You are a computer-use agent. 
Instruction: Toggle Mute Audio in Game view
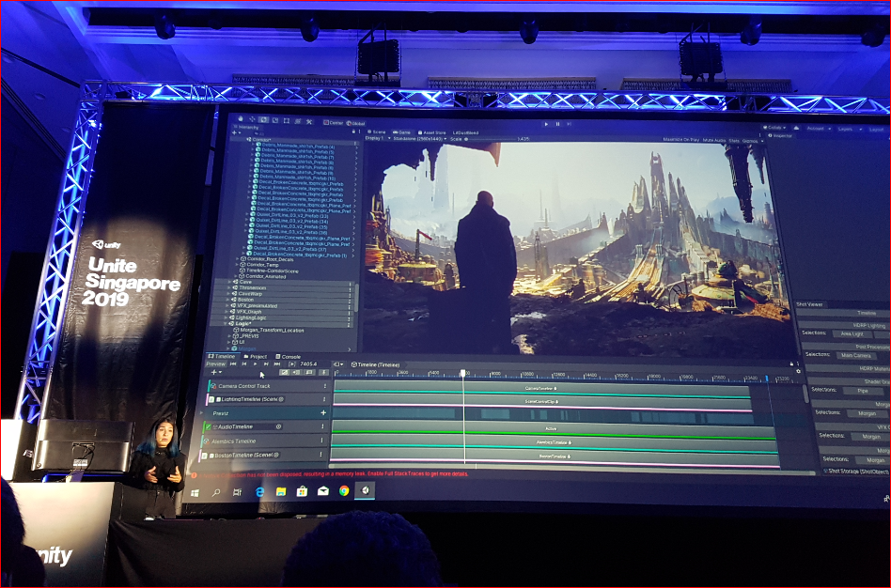pyautogui.click(x=714, y=140)
